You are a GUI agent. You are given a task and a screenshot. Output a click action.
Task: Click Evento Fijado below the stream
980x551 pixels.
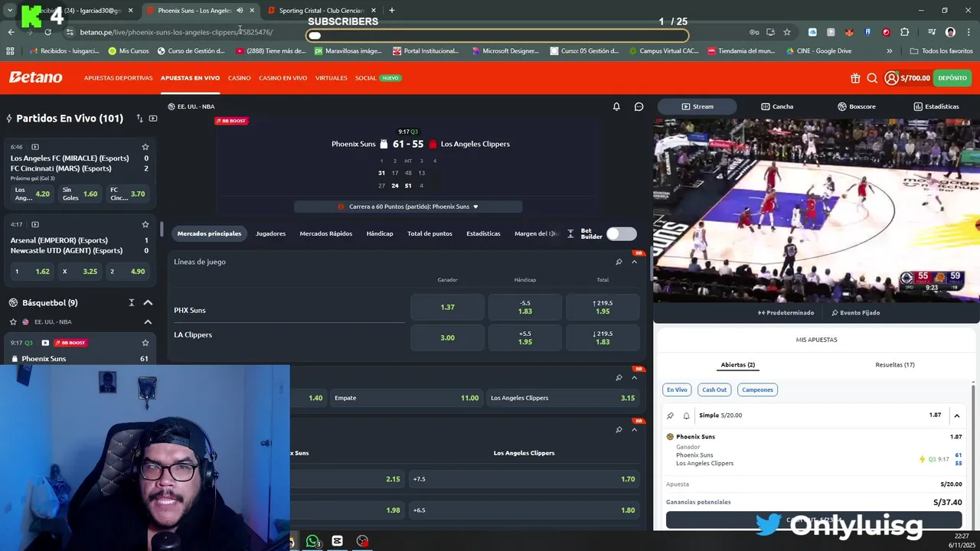(x=855, y=312)
